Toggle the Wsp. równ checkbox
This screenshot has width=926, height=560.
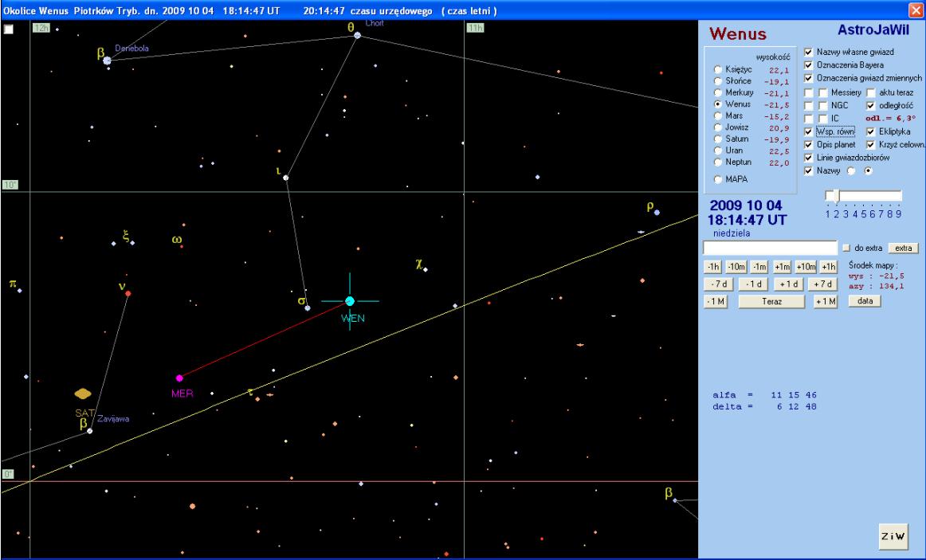pyautogui.click(x=809, y=131)
